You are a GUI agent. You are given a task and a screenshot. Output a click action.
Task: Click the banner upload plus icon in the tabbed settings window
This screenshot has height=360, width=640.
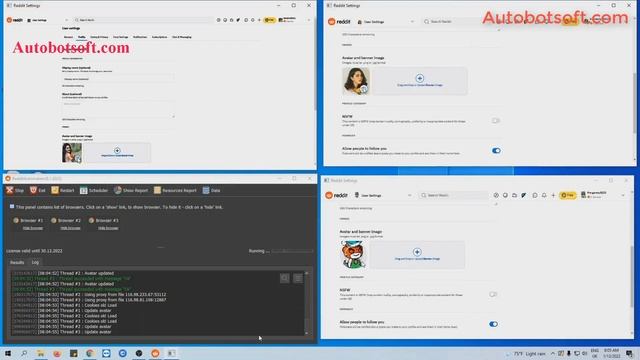click(117, 150)
